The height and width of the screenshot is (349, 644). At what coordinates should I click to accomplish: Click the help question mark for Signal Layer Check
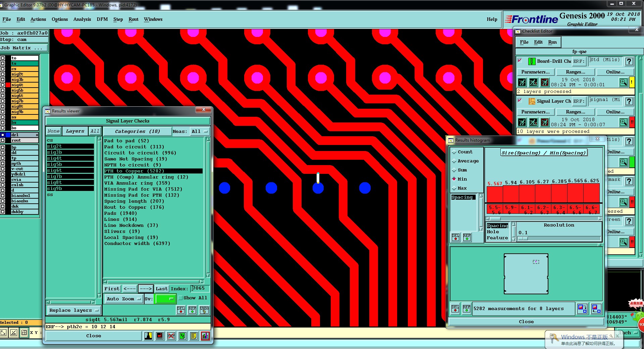click(629, 101)
